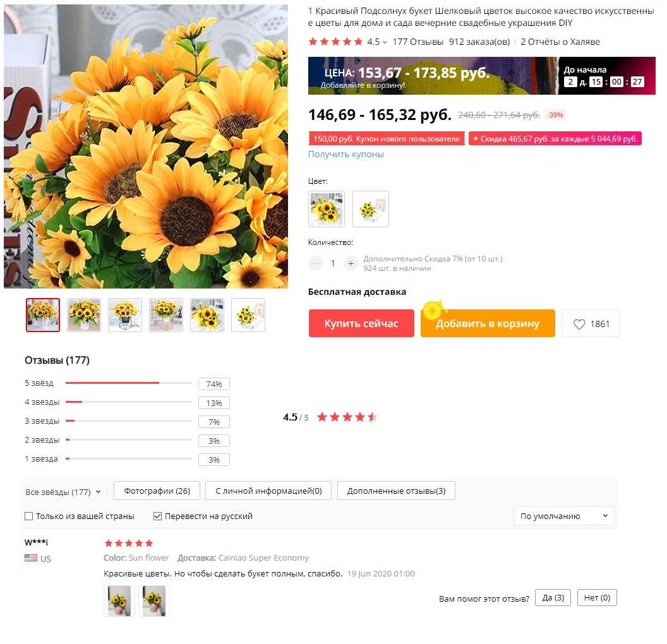
Task: Open the first review photo thumbnail
Action: [119, 600]
